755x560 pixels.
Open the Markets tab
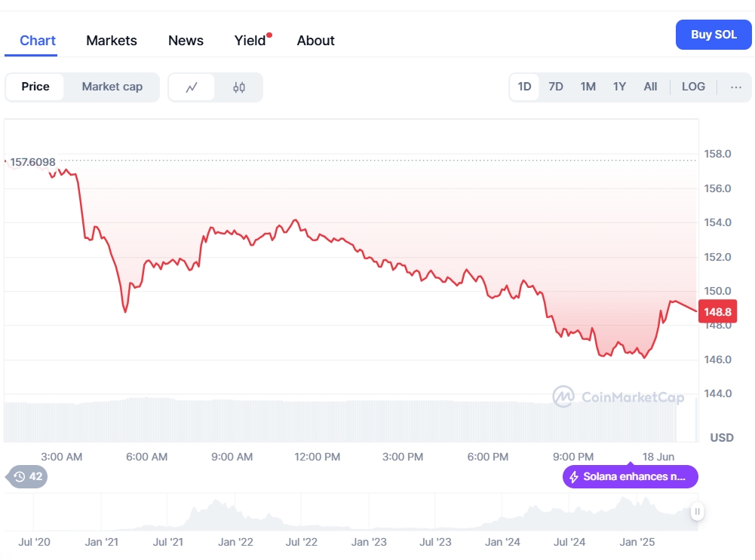(x=112, y=41)
